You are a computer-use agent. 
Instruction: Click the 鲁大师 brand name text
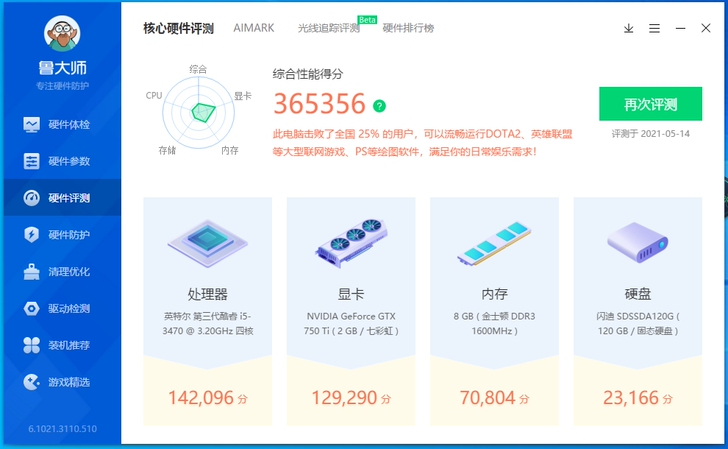pyautogui.click(x=63, y=68)
